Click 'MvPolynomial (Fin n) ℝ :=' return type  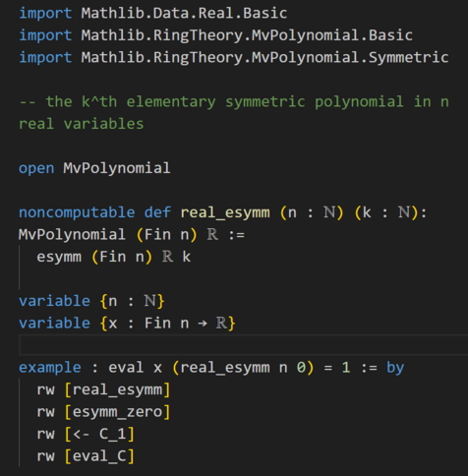tap(132, 235)
